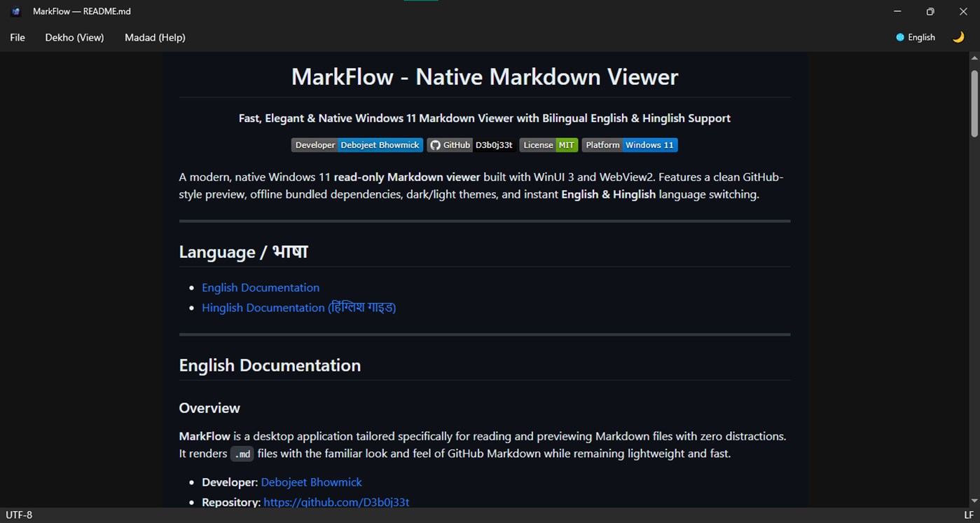Toggle dark mode with the moon icon

pyautogui.click(x=958, y=37)
